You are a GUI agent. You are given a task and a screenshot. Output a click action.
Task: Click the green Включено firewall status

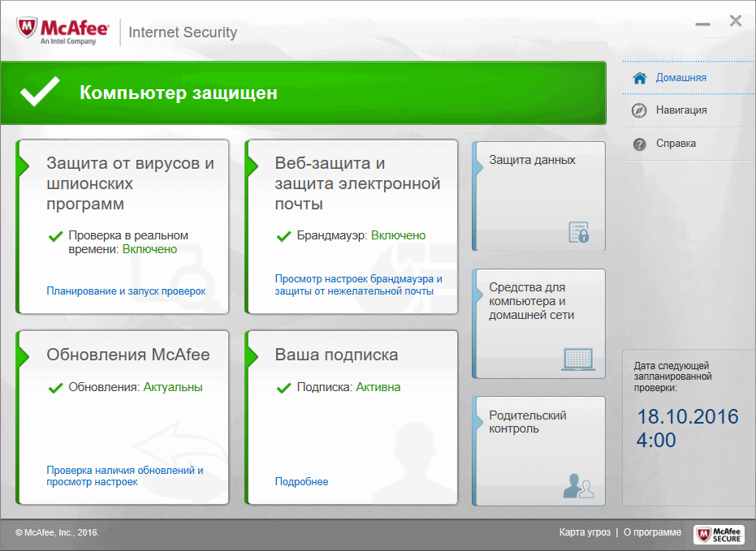tap(400, 235)
